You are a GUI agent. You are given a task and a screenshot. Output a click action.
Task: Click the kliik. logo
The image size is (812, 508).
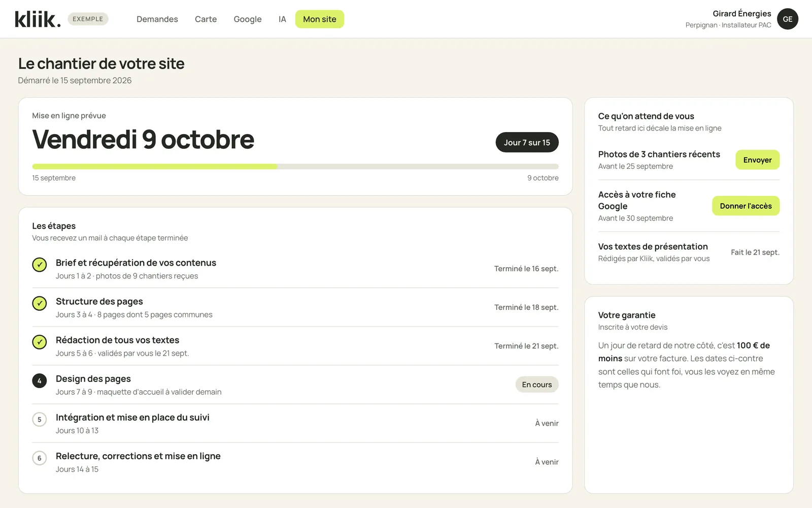pos(38,19)
